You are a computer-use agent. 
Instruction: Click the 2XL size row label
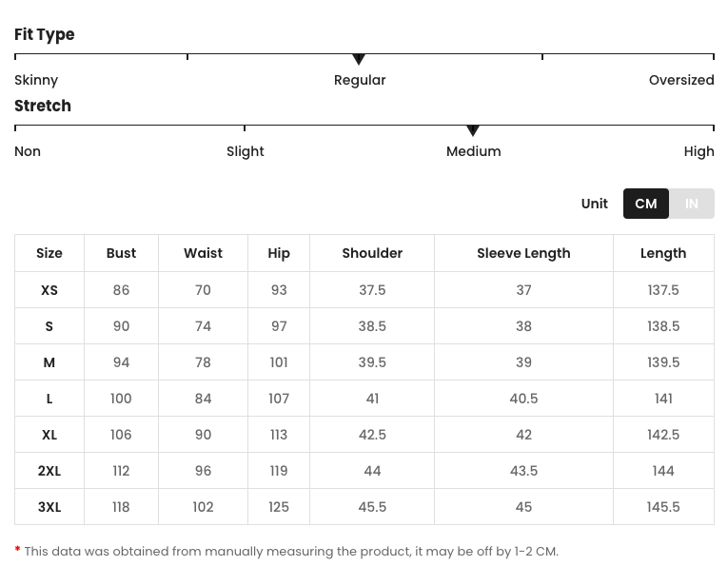tap(49, 471)
